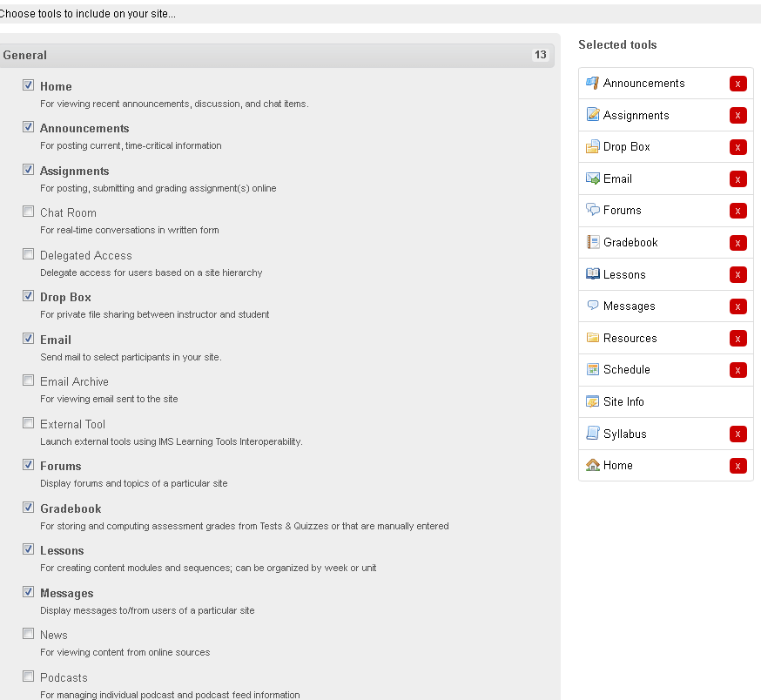Click the Email envelope icon in Selected tools

[x=593, y=178]
